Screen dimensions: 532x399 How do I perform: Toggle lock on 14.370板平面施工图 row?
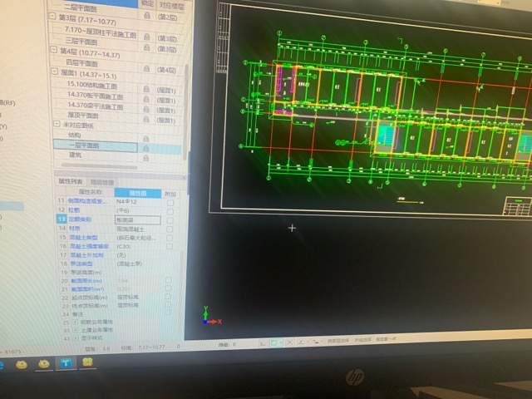(146, 99)
